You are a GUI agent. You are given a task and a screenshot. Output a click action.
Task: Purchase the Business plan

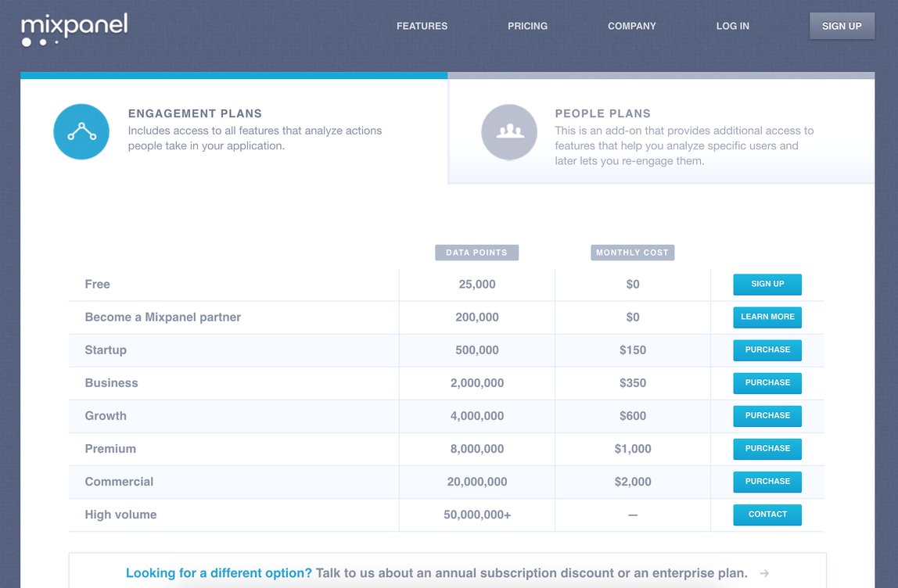[x=767, y=382]
